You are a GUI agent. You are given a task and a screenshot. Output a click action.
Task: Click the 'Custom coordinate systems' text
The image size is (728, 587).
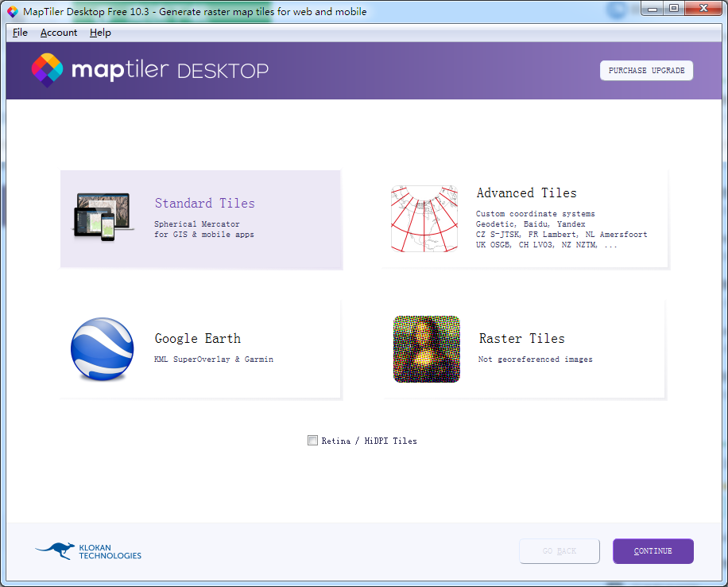click(536, 214)
